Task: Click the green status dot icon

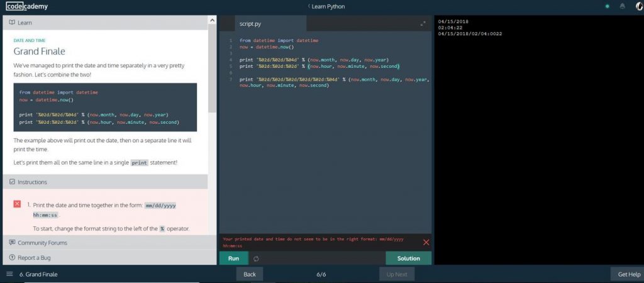Action: 608,6
